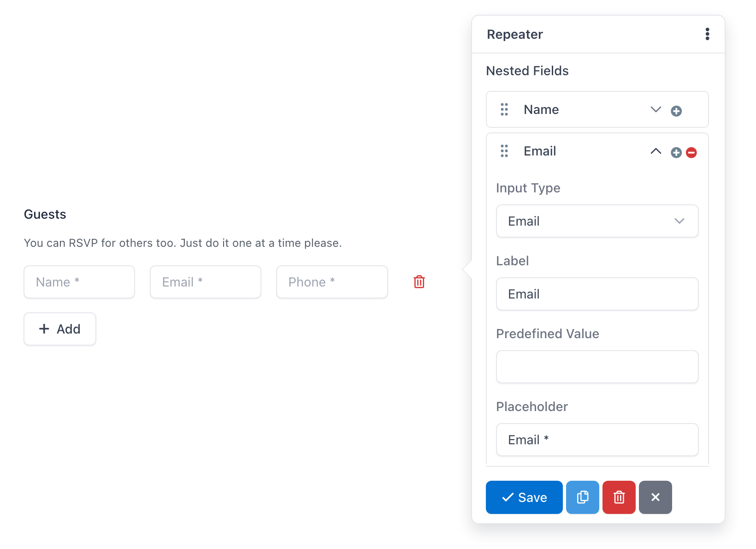Add a nested field after Email
The width and height of the screenshot is (756, 549).
tap(676, 152)
